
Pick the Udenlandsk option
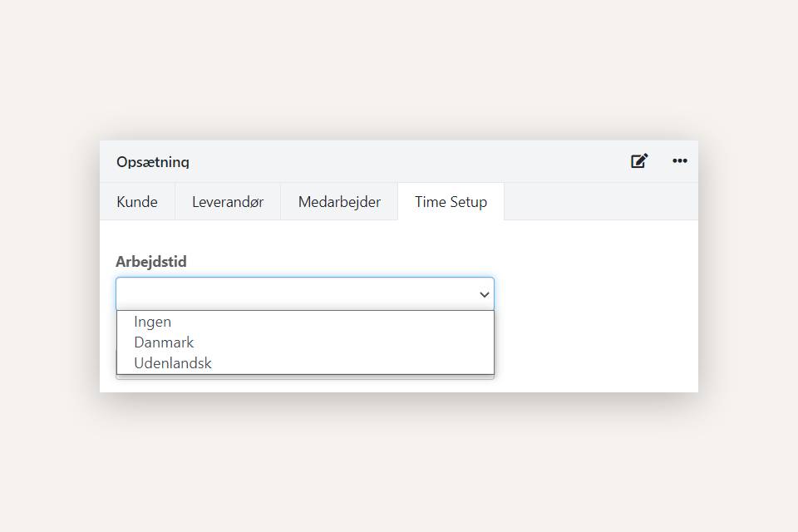pyautogui.click(x=173, y=363)
